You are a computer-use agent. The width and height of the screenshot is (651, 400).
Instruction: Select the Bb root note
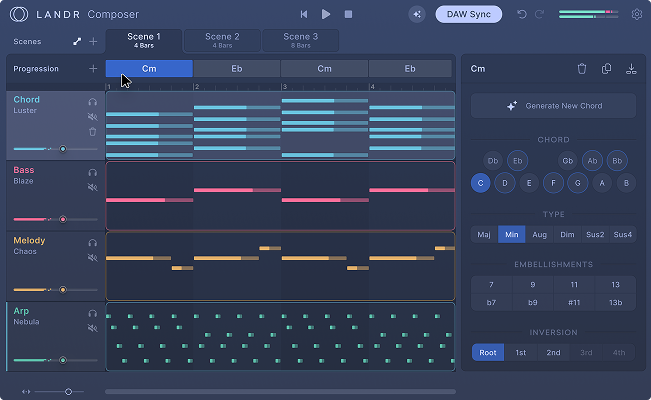[617, 161]
